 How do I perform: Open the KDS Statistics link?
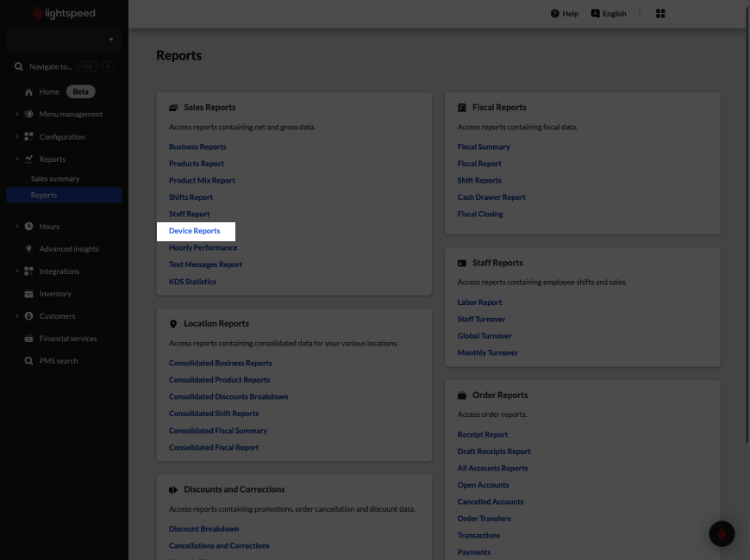[x=192, y=282]
